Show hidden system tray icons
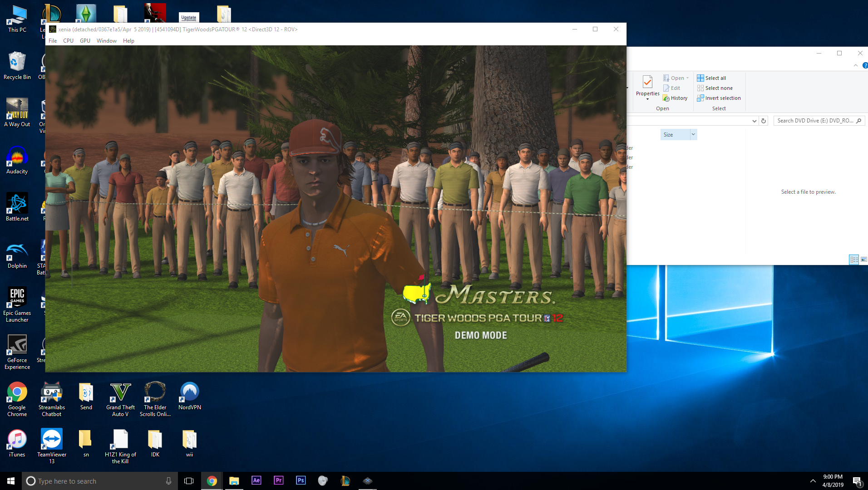868x490 pixels. pyautogui.click(x=813, y=481)
